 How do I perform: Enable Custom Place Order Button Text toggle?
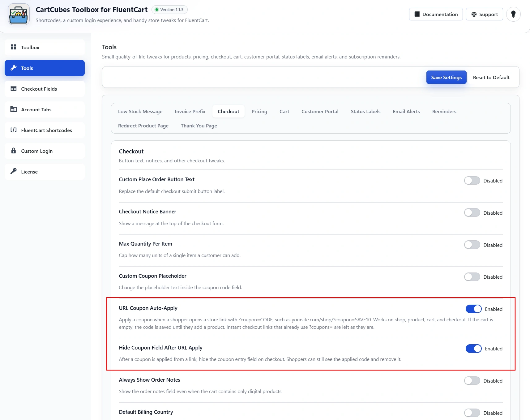pyautogui.click(x=472, y=181)
